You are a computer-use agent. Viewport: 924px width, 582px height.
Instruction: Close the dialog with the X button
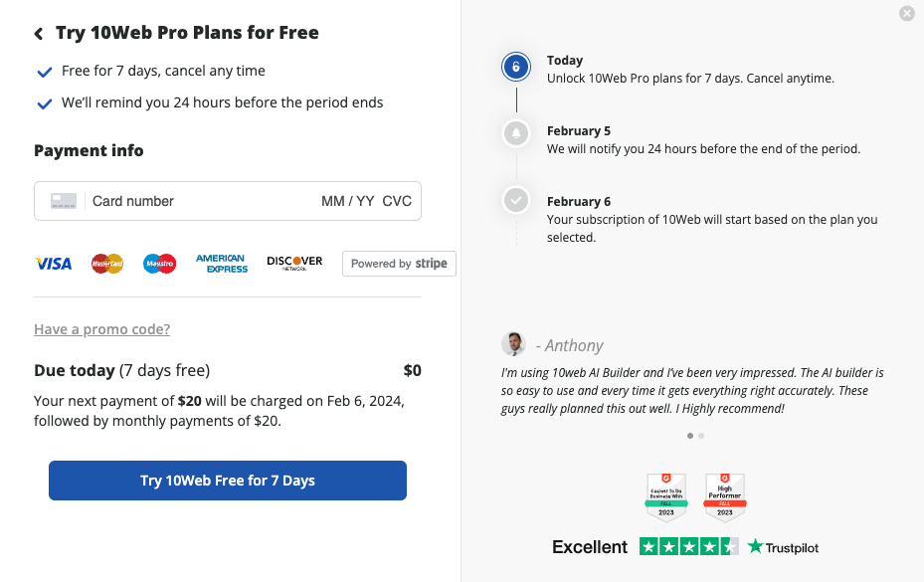click(x=906, y=14)
